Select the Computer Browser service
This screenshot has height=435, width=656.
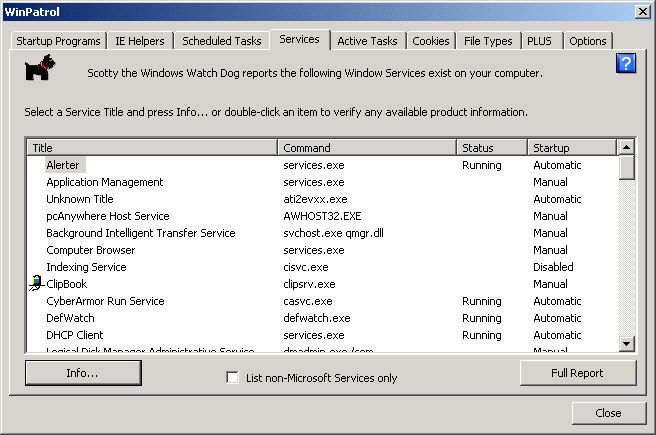91,250
